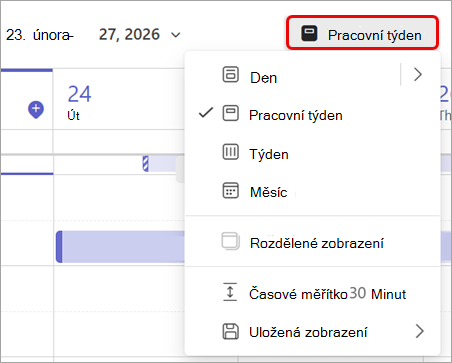Click the saved views floppy disk icon
The width and height of the screenshot is (452, 363).
[230, 331]
